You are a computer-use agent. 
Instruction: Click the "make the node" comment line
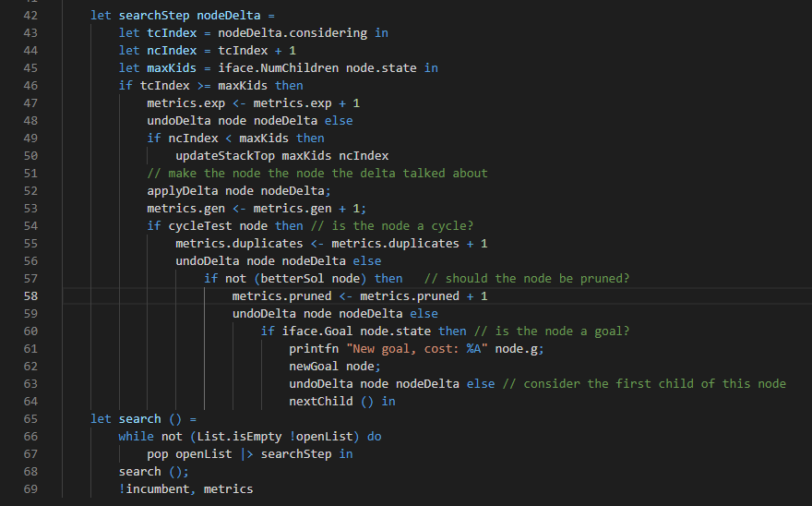pos(317,174)
